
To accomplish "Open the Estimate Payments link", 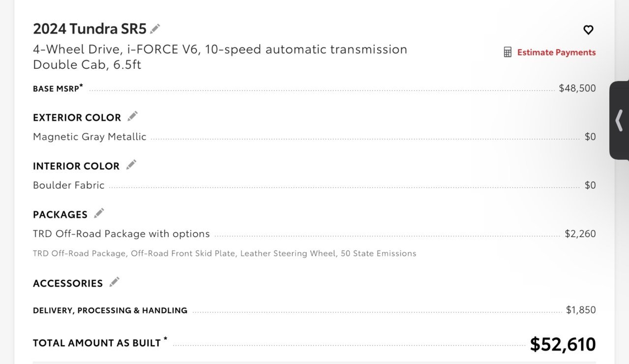I will pyautogui.click(x=556, y=52).
